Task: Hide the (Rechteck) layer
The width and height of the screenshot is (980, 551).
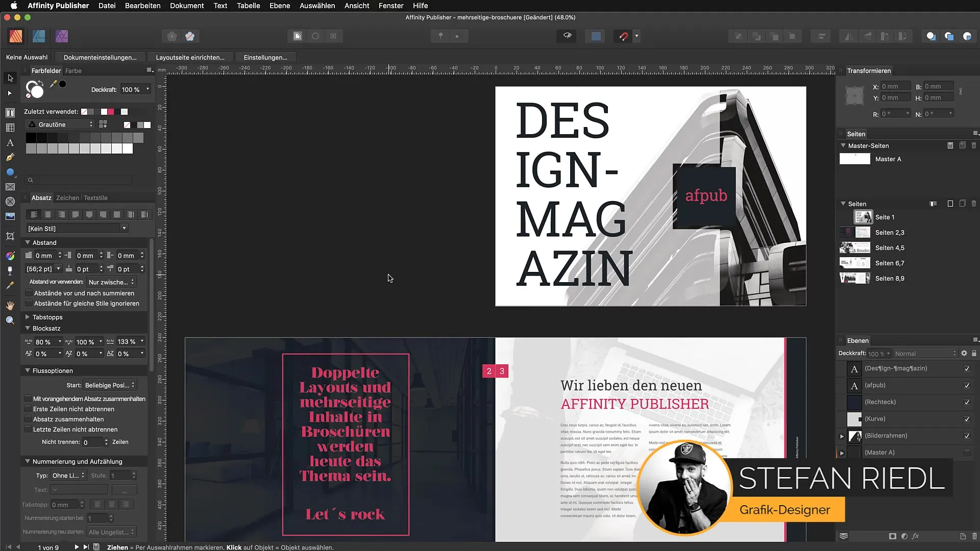Action: pos(967,402)
